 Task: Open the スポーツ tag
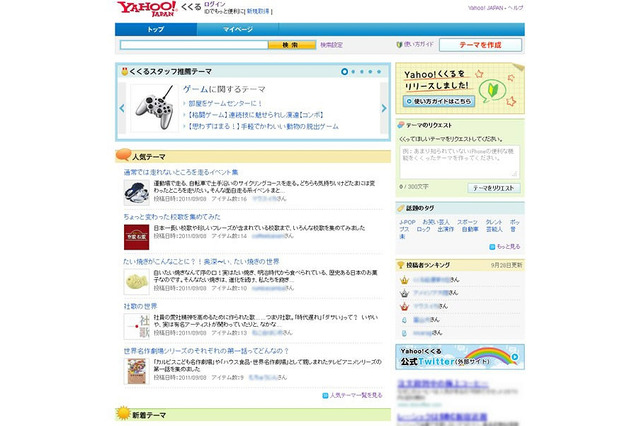click(x=467, y=222)
